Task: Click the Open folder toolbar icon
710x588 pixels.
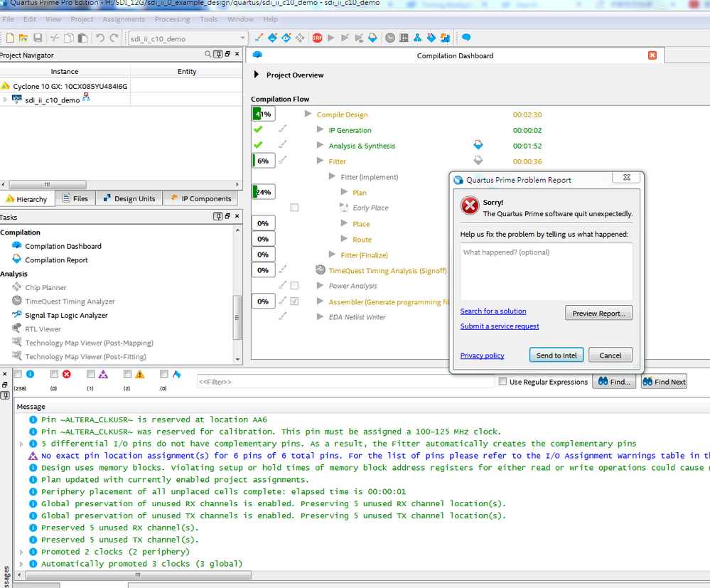Action: pyautogui.click(x=23, y=38)
